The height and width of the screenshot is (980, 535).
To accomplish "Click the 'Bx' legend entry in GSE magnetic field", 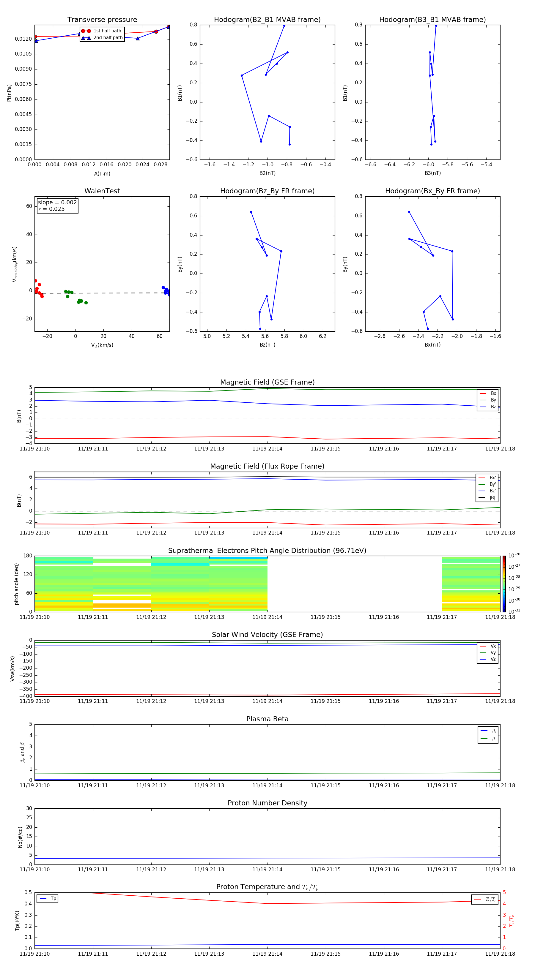I will click(488, 394).
